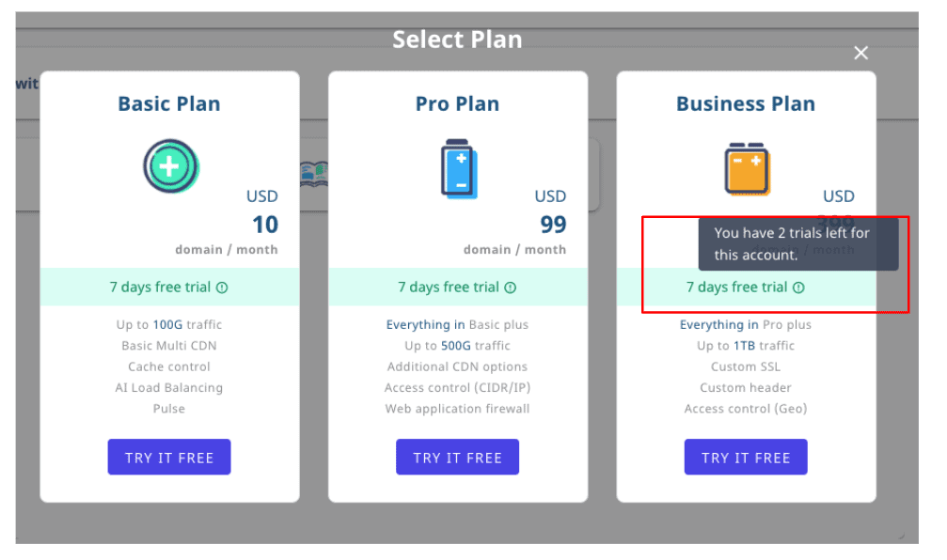Click the Pro Plan price of 99
Image resolution: width=947 pixels, height=560 pixels.
[x=553, y=225]
